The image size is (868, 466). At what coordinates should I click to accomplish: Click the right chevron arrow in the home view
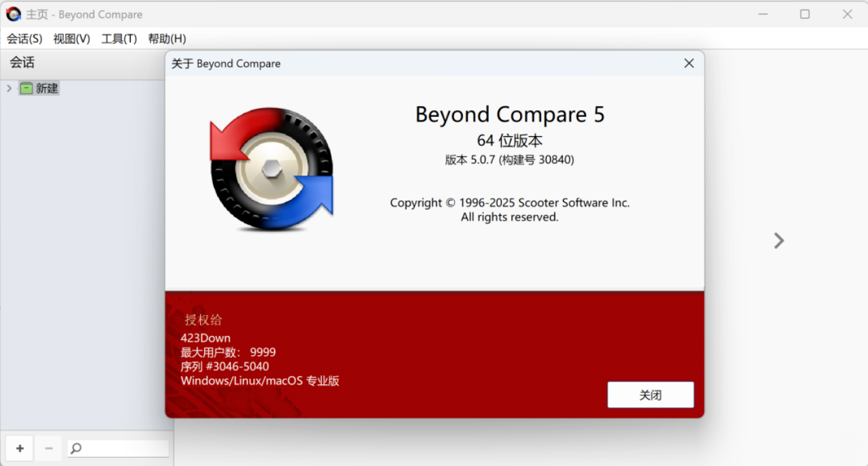(x=779, y=240)
